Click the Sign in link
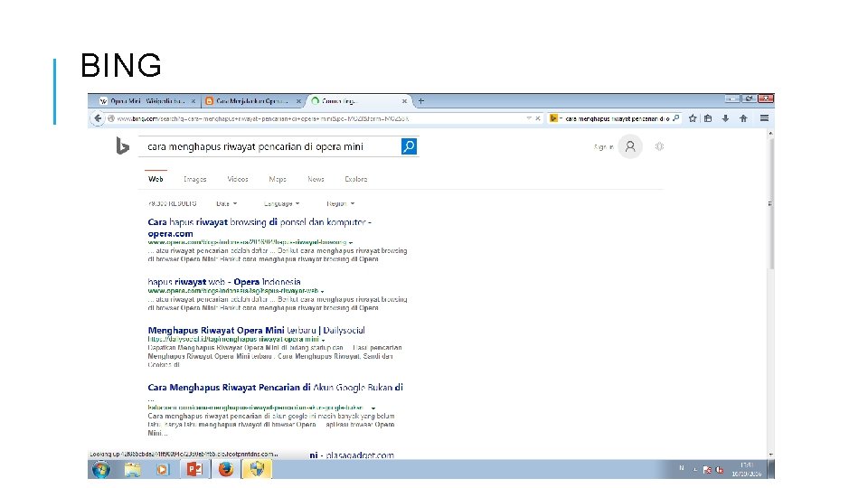Screen dimensions: 868x488 tap(603, 147)
